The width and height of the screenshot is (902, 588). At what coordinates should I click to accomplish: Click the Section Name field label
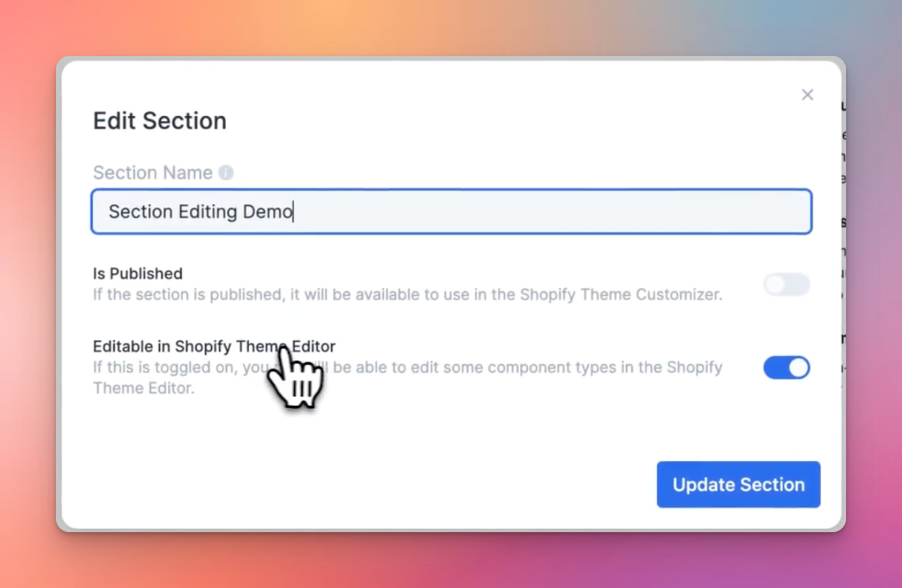pyautogui.click(x=153, y=173)
